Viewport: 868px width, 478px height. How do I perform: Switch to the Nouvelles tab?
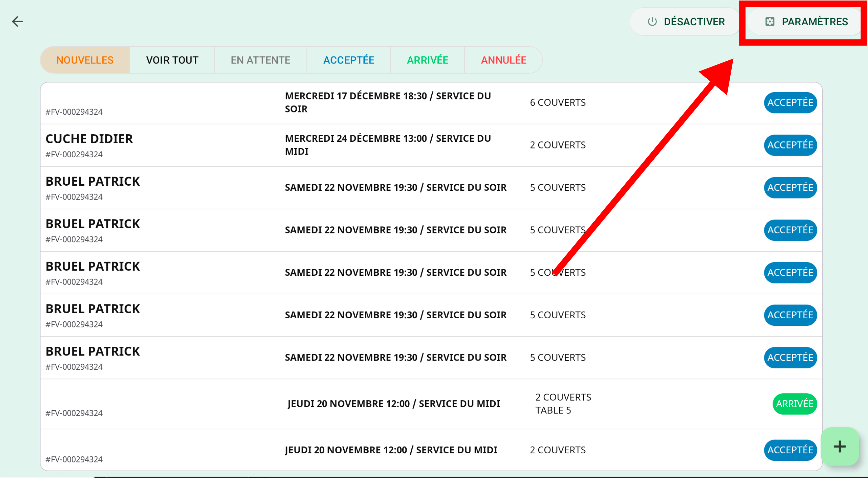pyautogui.click(x=85, y=60)
